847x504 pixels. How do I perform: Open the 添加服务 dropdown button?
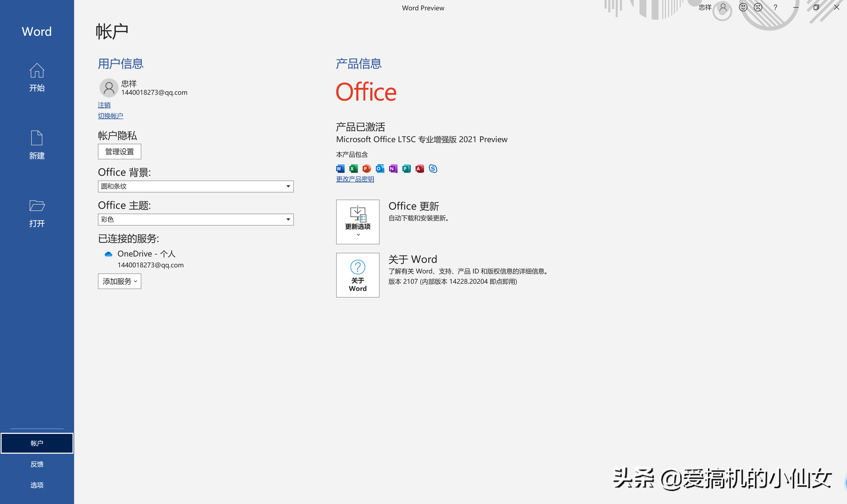point(120,281)
